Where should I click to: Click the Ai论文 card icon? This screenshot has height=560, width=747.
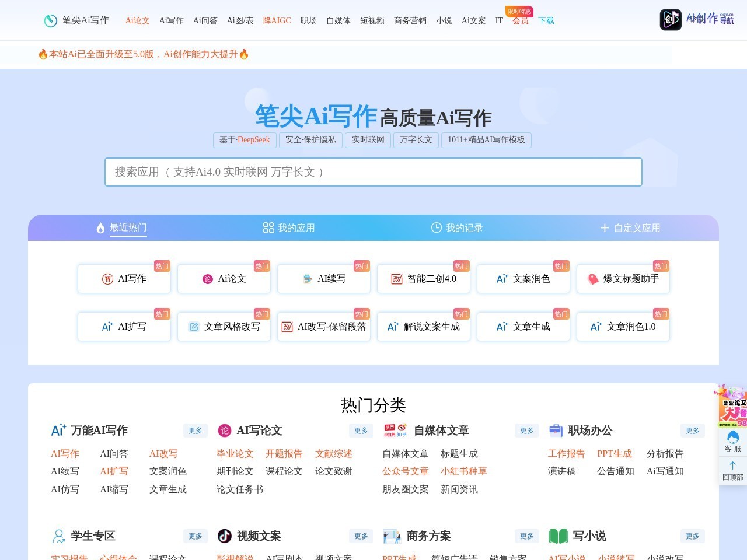207,279
